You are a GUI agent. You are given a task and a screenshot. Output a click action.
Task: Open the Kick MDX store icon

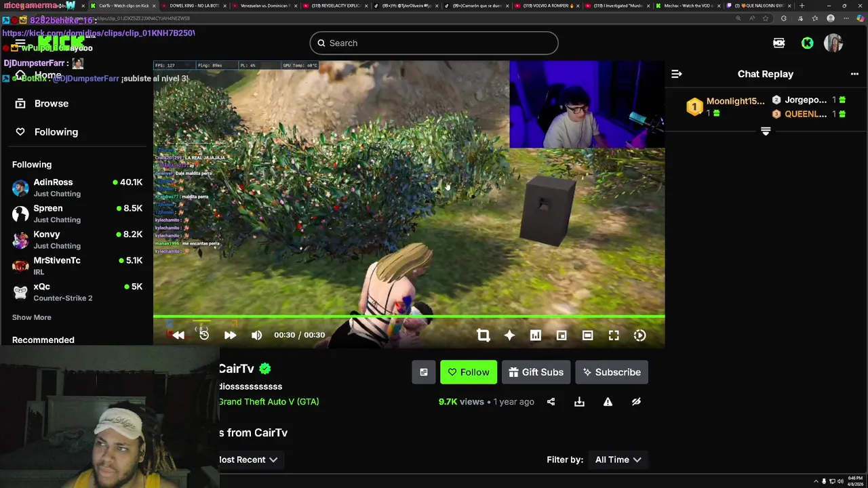coord(778,43)
